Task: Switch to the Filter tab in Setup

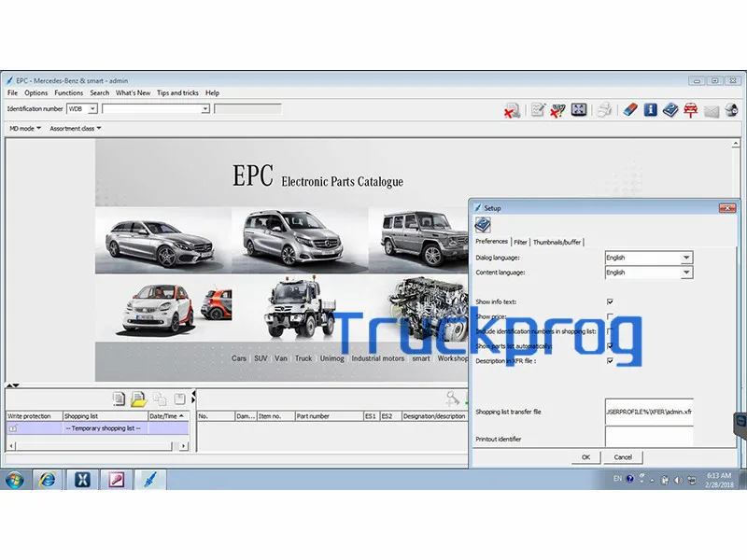Action: (520, 242)
